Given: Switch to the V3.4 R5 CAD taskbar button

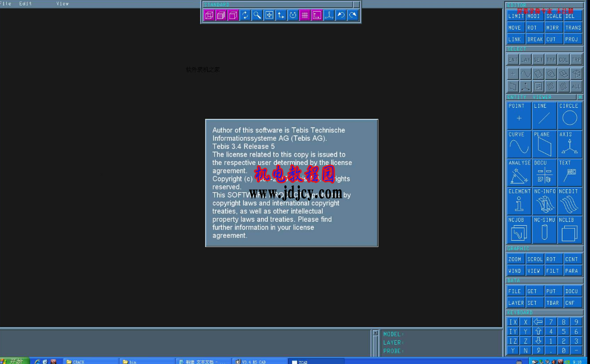Looking at the screenshot, I should pos(260,362).
